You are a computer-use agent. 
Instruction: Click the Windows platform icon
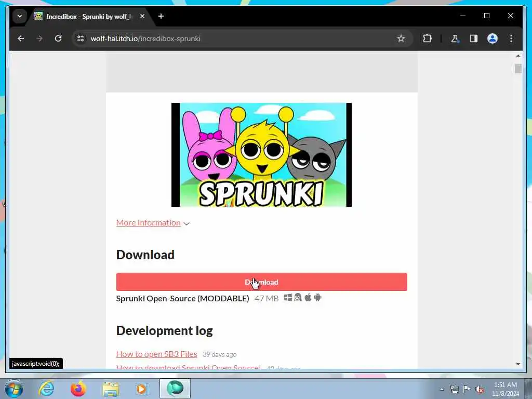pos(288,298)
